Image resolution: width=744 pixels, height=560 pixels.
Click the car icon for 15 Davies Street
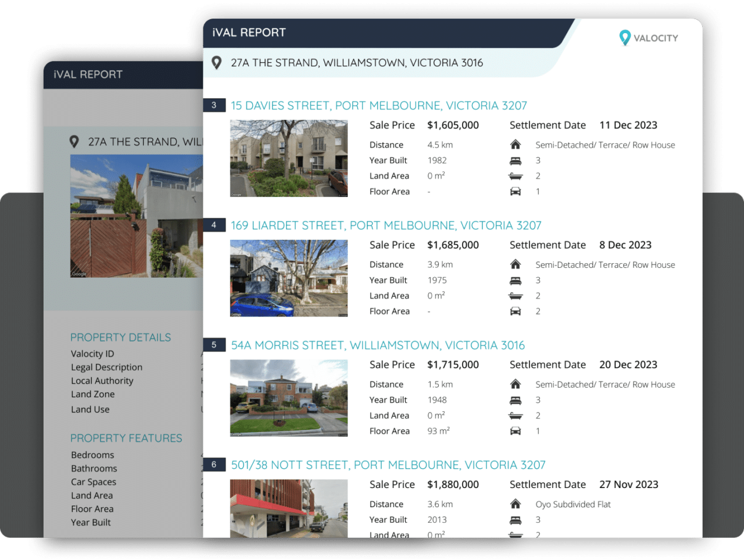[515, 192]
